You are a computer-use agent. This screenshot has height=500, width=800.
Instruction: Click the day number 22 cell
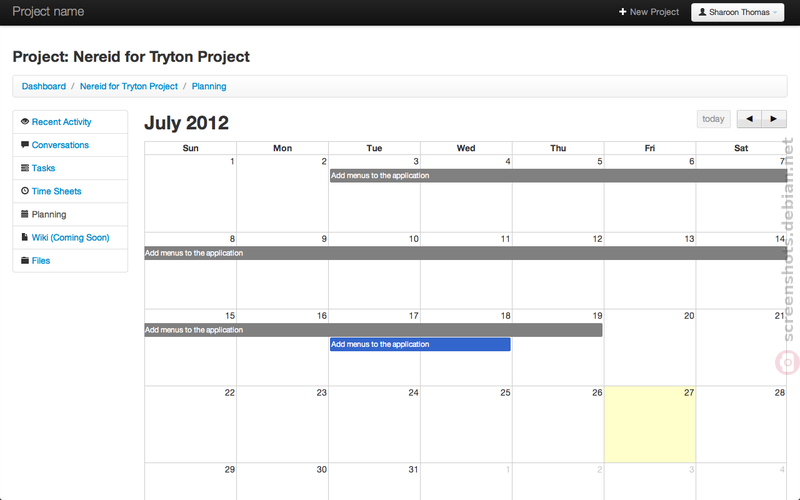(x=191, y=424)
